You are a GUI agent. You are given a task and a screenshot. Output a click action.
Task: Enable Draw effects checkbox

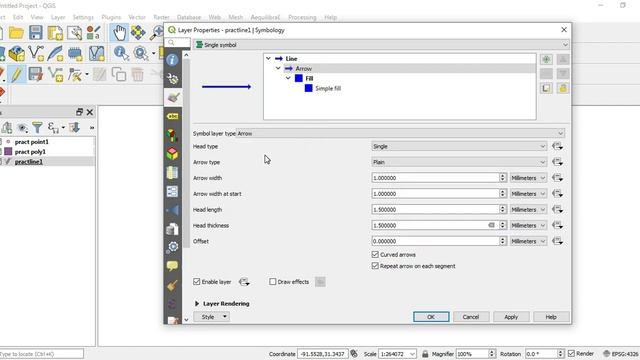tap(272, 282)
